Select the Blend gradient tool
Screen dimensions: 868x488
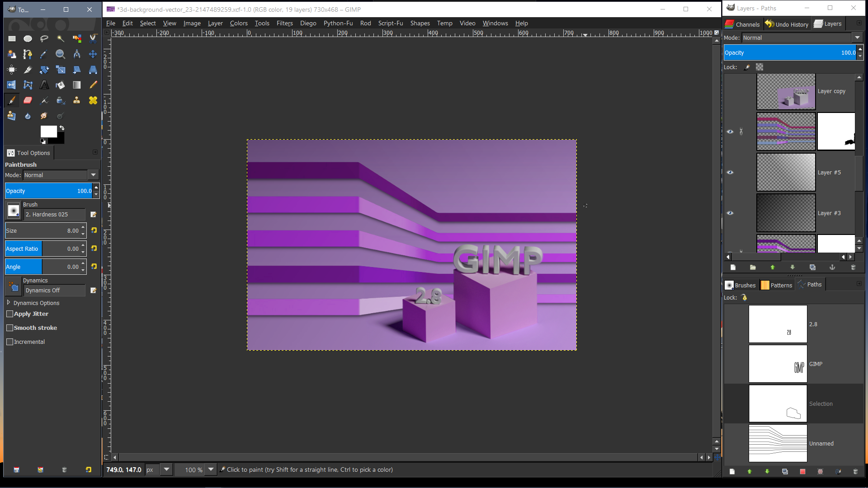pyautogui.click(x=77, y=85)
